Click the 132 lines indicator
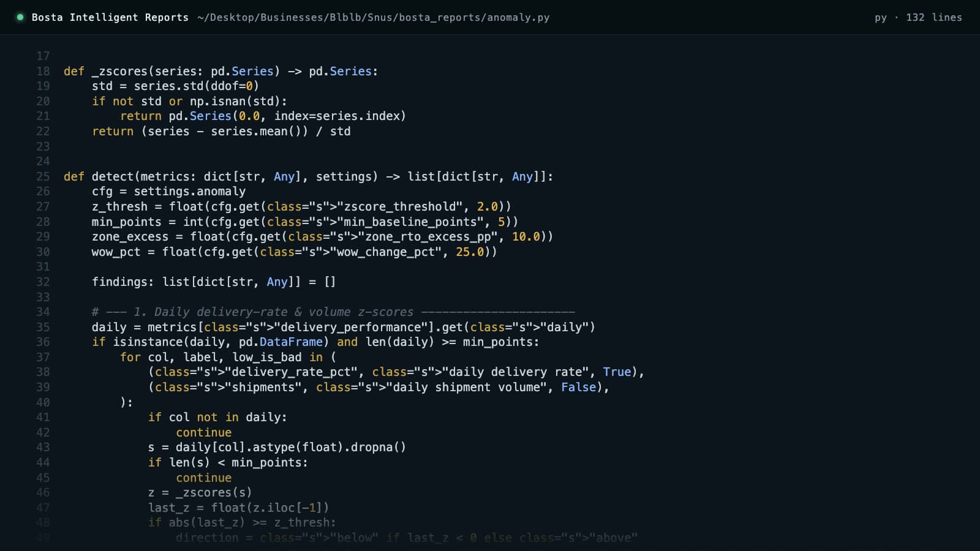Image resolution: width=980 pixels, height=551 pixels. (x=934, y=17)
